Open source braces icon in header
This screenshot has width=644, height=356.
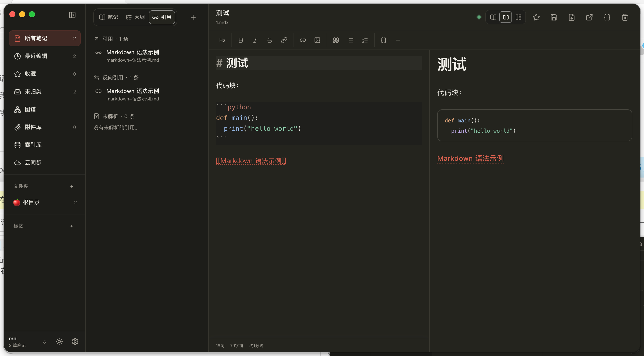[607, 17]
